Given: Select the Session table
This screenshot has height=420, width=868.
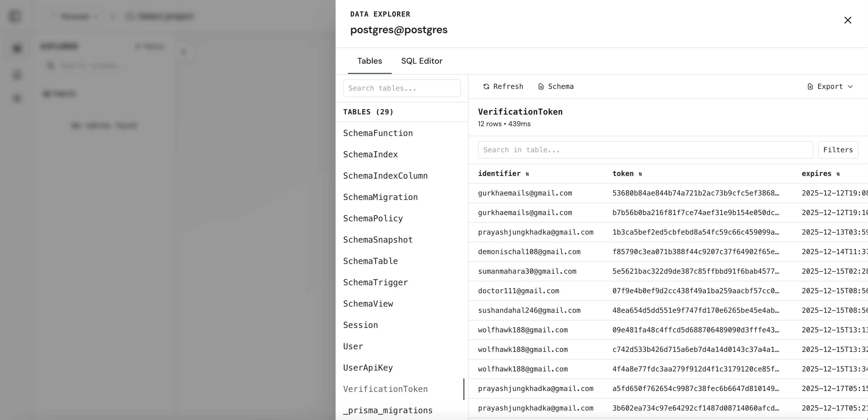Looking at the screenshot, I should [360, 325].
